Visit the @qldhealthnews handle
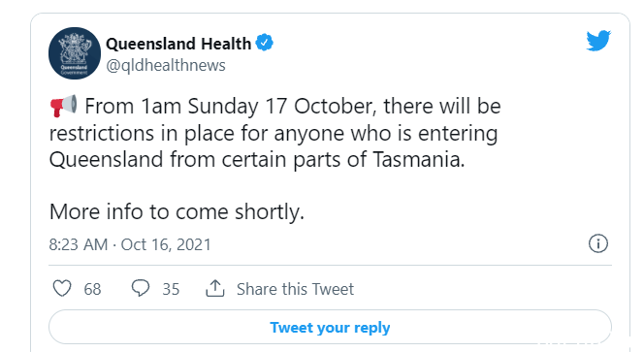The width and height of the screenshot is (644, 352). 166,65
